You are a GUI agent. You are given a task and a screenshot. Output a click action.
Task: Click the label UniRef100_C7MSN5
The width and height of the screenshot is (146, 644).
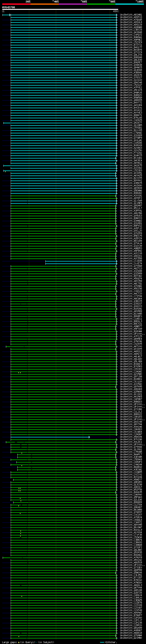[x=131, y=452]
